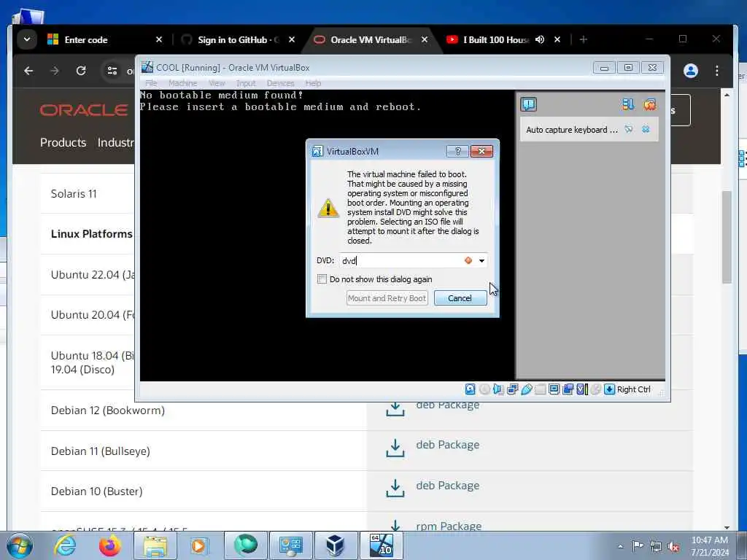Open the Help menu in VirtualBox VM window
This screenshot has height=560, width=747.
[x=313, y=83]
